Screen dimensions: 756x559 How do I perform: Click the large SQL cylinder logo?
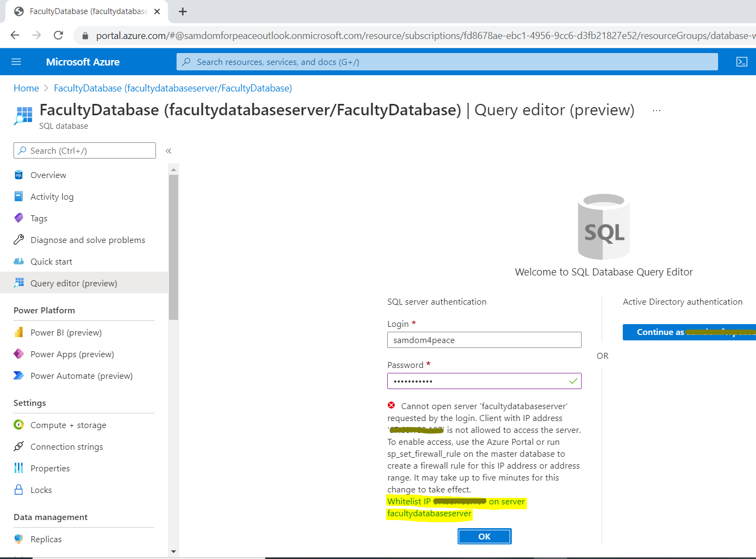(x=604, y=226)
